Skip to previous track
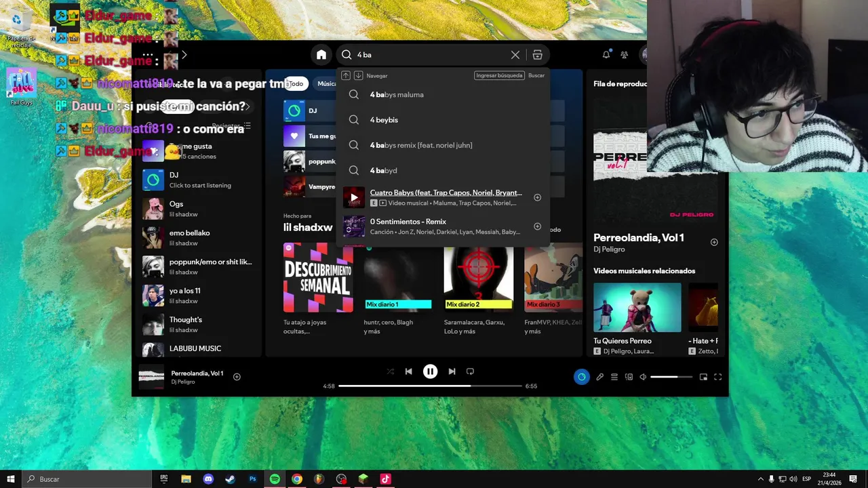 (x=408, y=371)
